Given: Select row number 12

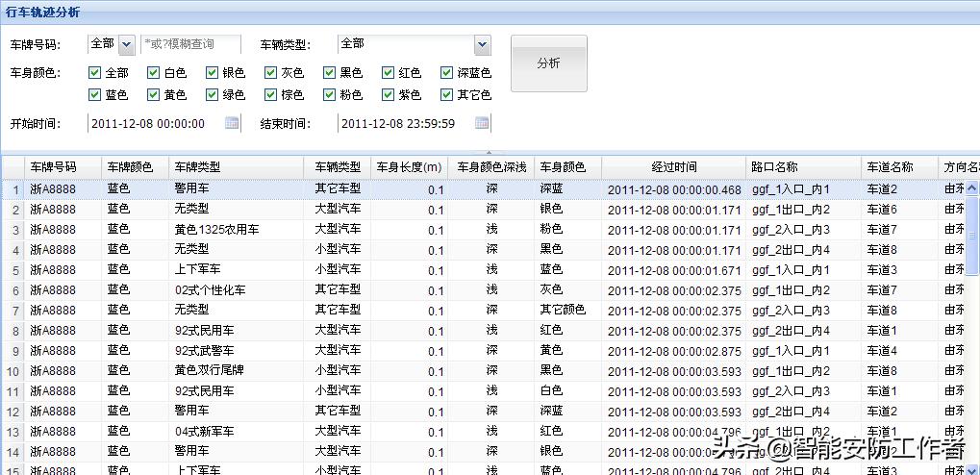Looking at the screenshot, I should click(x=13, y=412).
